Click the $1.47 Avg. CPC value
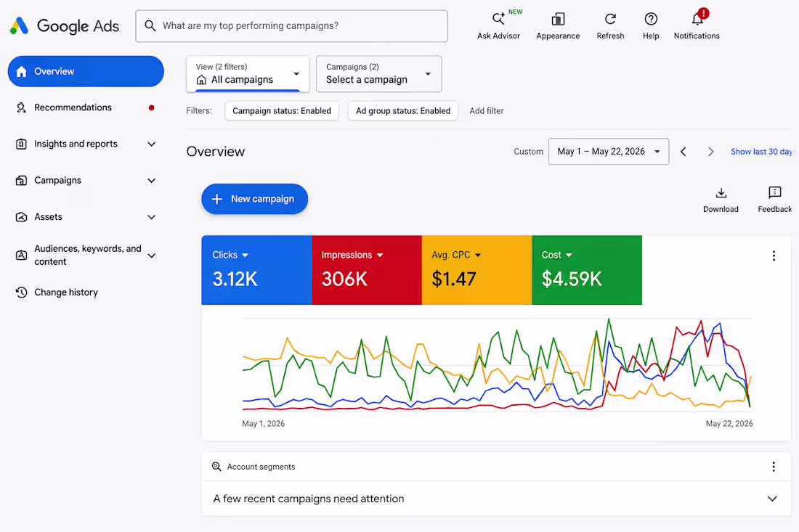The image size is (799, 532). tap(454, 279)
